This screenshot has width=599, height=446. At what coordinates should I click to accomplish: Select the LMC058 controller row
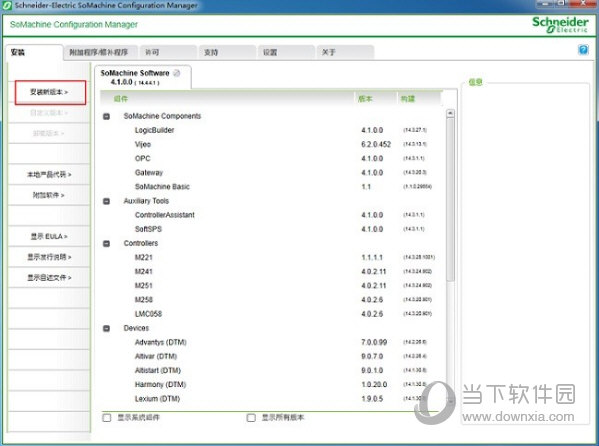coord(271,314)
